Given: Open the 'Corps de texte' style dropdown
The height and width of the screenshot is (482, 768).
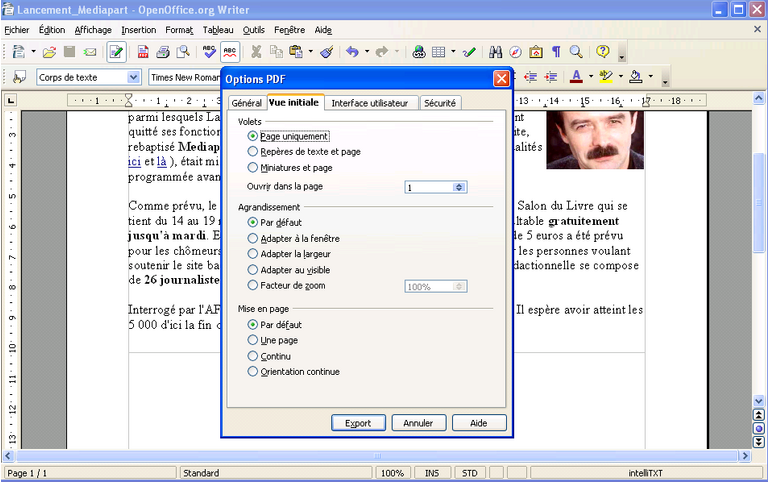Looking at the screenshot, I should click(x=133, y=77).
